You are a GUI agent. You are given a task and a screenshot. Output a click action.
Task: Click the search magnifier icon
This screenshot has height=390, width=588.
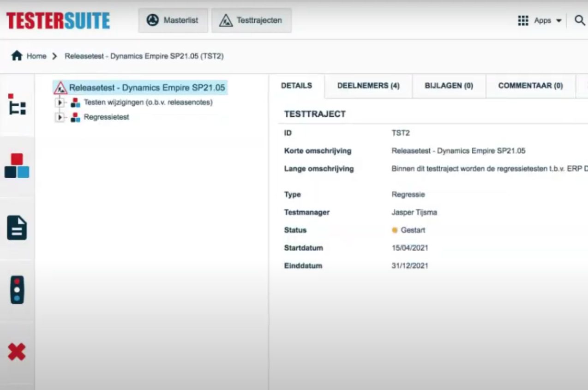point(580,20)
